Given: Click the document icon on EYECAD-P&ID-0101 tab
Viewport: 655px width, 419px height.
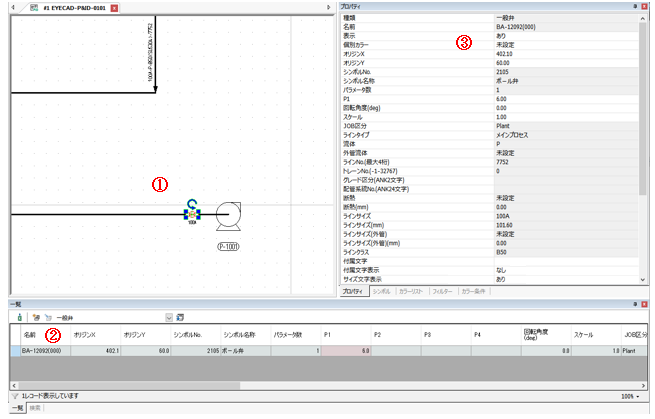Looking at the screenshot, I should click(x=34, y=8).
